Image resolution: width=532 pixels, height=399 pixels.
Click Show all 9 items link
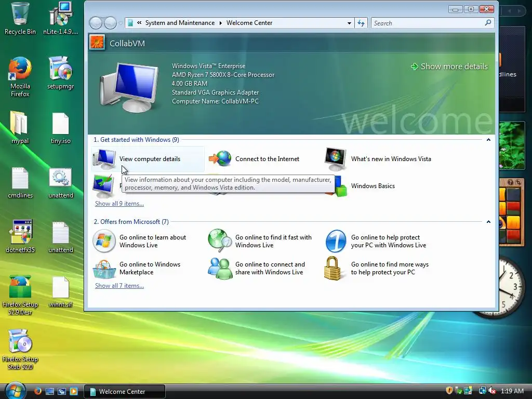point(119,204)
